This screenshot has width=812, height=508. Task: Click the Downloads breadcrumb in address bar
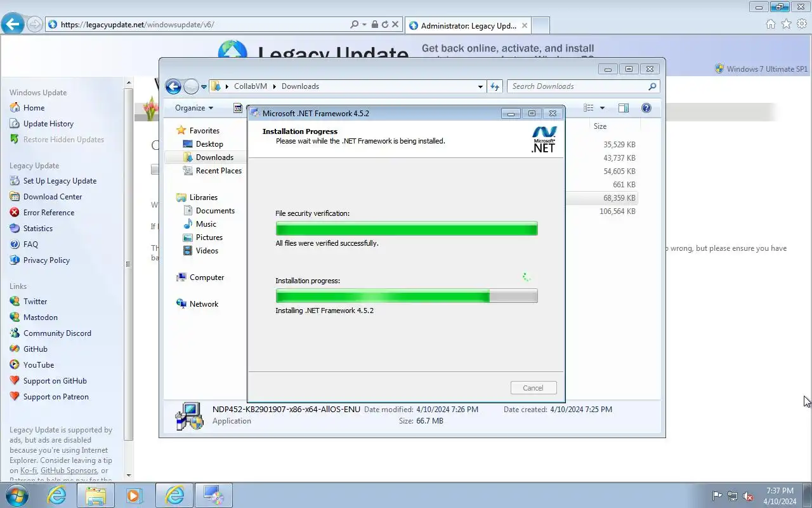(x=300, y=86)
